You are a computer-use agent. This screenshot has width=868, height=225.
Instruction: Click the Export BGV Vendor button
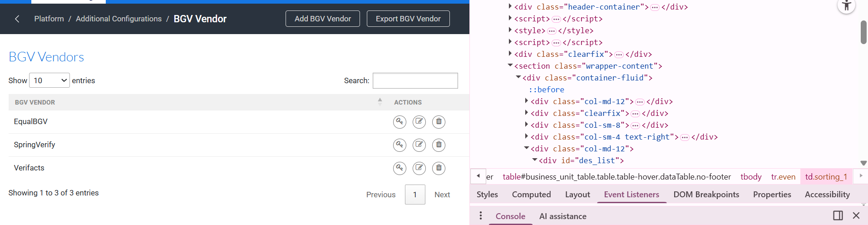coord(408,19)
